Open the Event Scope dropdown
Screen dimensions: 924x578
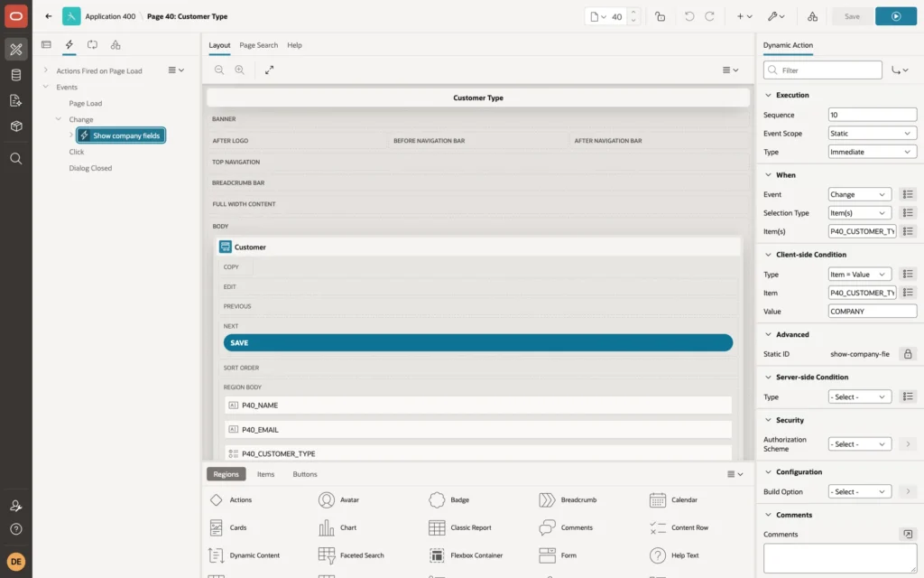[x=873, y=134]
